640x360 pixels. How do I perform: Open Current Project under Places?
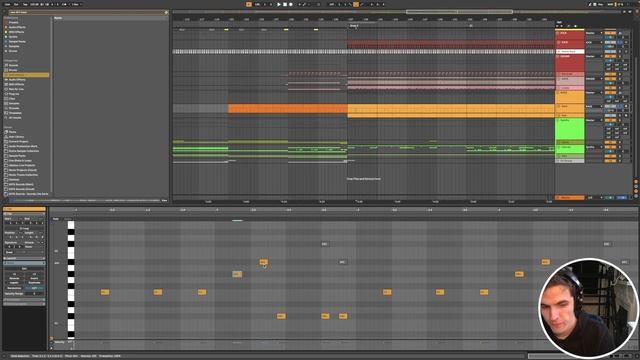(x=18, y=142)
